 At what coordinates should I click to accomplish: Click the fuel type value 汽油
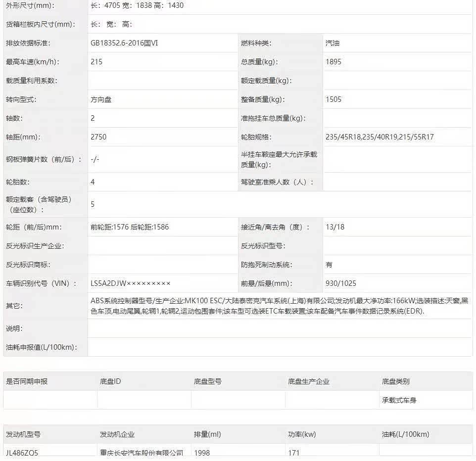tap(333, 43)
